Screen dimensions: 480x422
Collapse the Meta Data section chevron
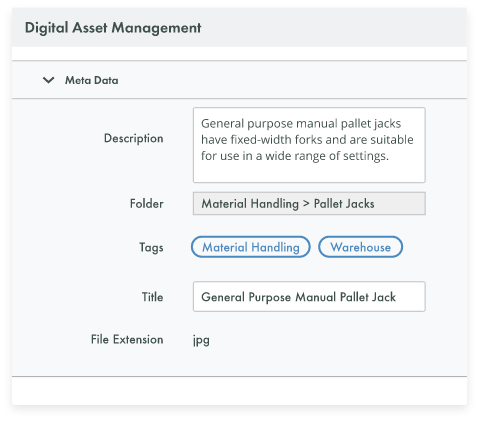click(x=49, y=80)
